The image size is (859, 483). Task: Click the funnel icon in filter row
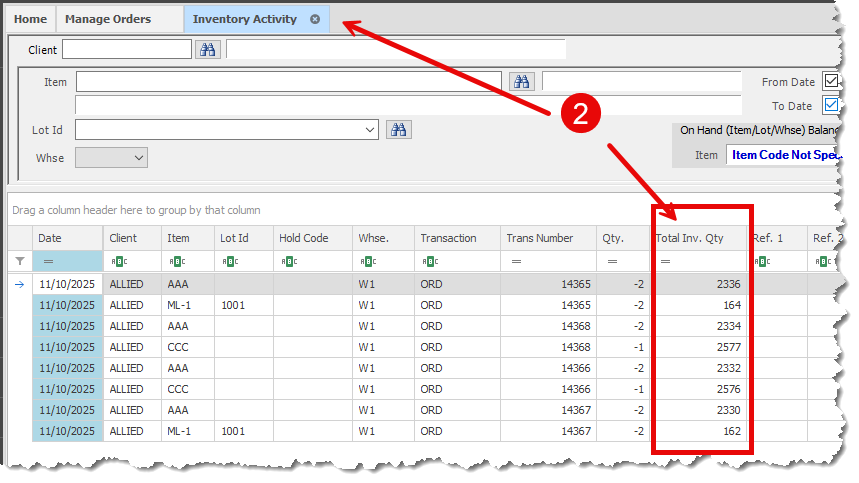pos(20,261)
